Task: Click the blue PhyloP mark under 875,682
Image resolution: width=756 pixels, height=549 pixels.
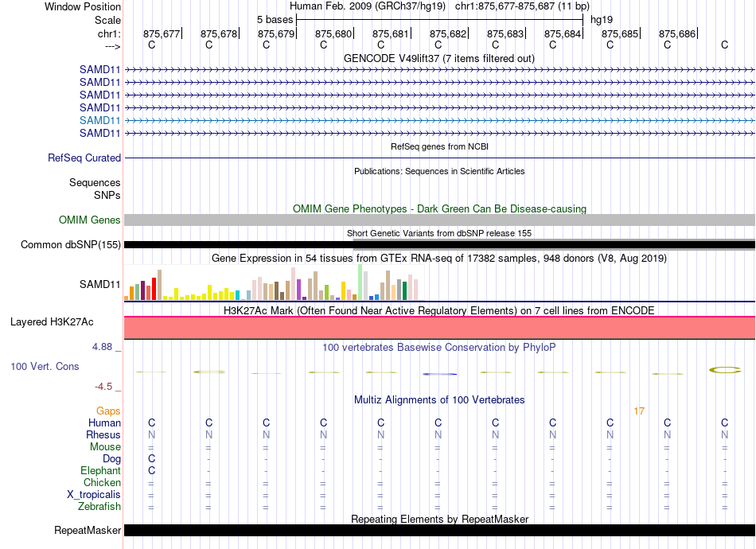Action: (439, 374)
